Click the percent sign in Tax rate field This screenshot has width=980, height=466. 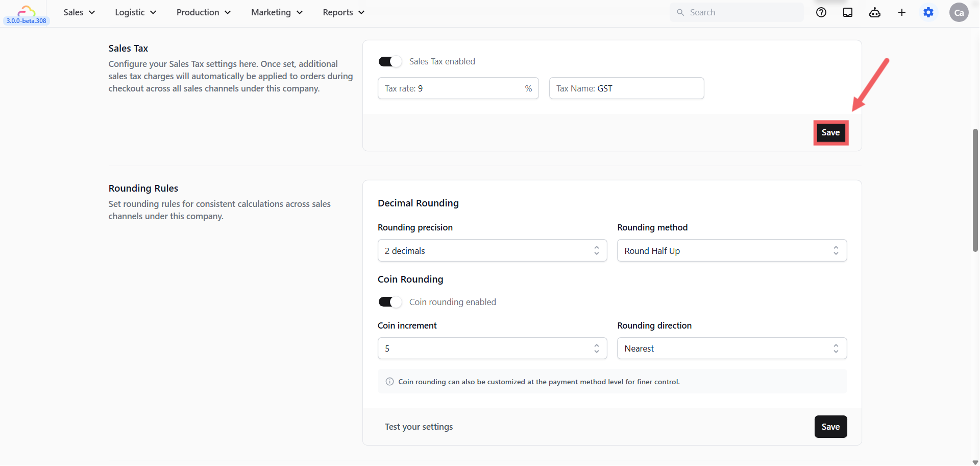click(x=528, y=88)
